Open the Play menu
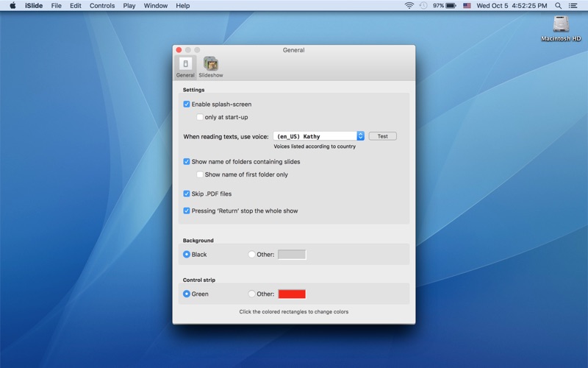 pos(129,6)
